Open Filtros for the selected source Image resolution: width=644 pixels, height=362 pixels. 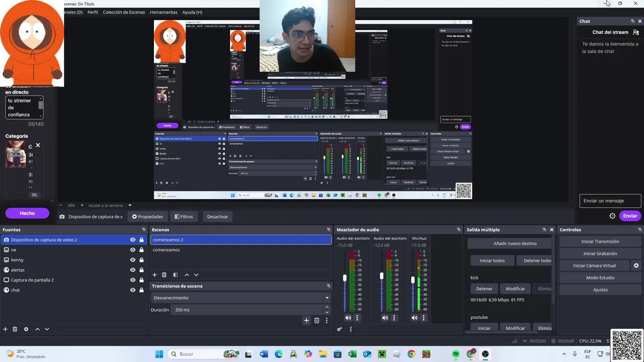click(x=184, y=217)
